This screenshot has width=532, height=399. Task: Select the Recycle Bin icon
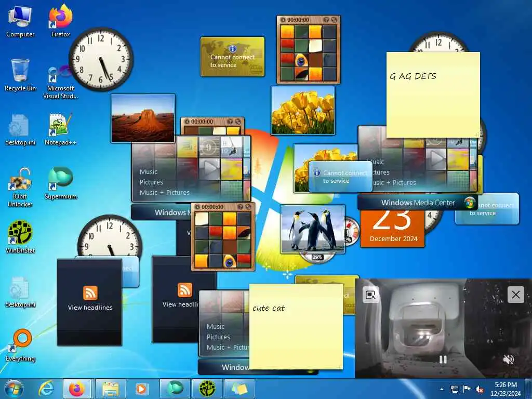[20, 75]
